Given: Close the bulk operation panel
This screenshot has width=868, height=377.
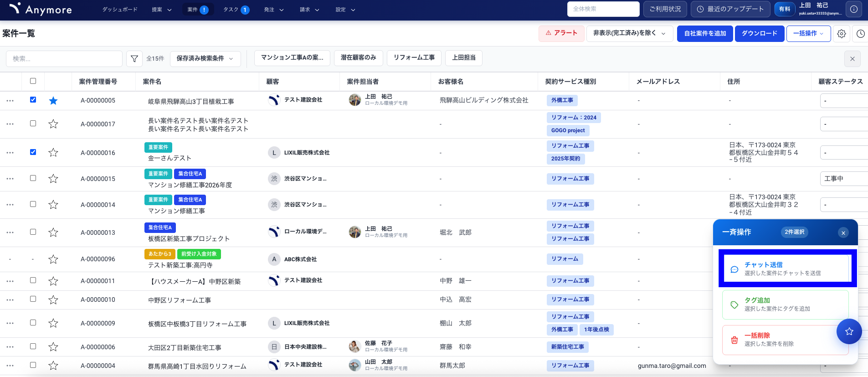Looking at the screenshot, I should 843,233.
